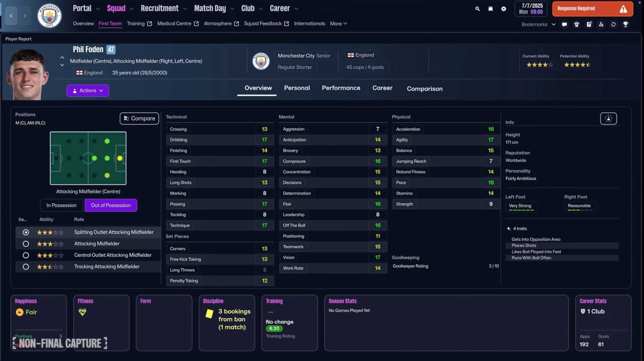
Task: Open the speech bubble messages icon
Action: pos(564,25)
